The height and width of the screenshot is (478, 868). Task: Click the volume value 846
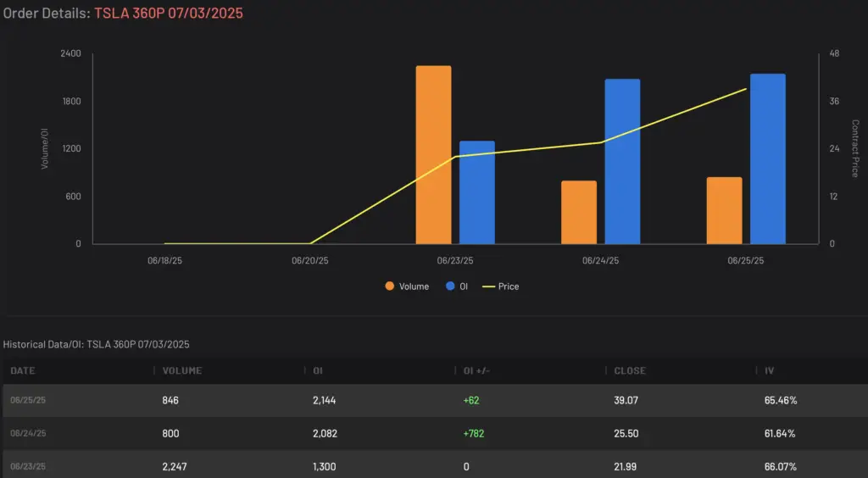[170, 400]
